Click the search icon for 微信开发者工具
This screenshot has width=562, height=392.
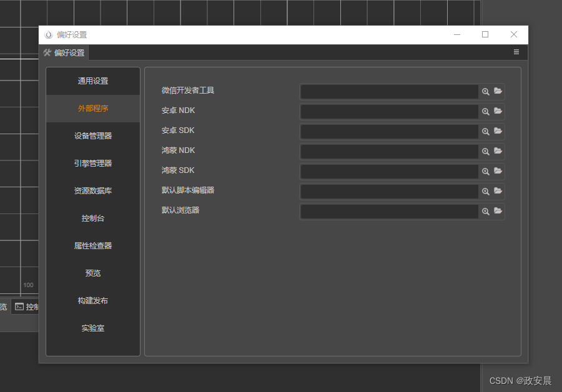click(x=486, y=91)
